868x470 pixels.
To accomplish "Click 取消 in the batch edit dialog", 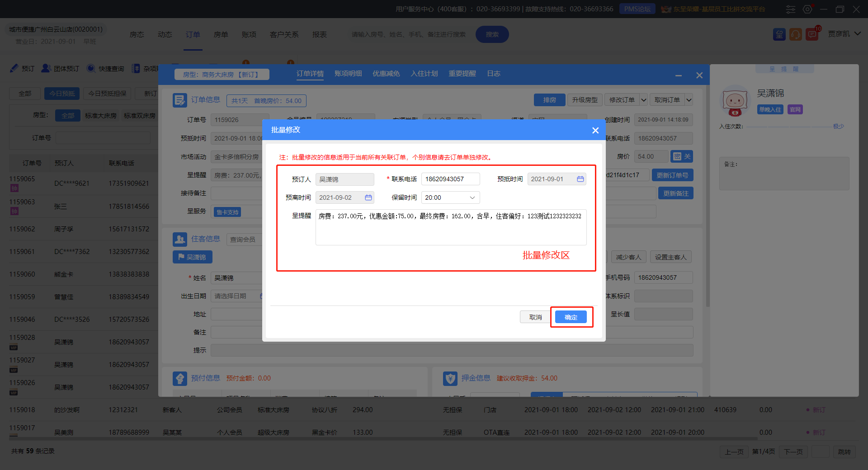I will click(x=535, y=317).
